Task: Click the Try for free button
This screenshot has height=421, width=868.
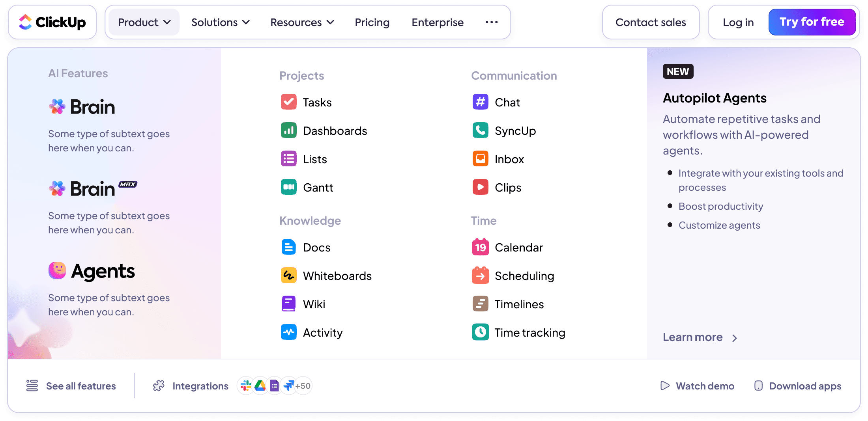Action: [812, 22]
